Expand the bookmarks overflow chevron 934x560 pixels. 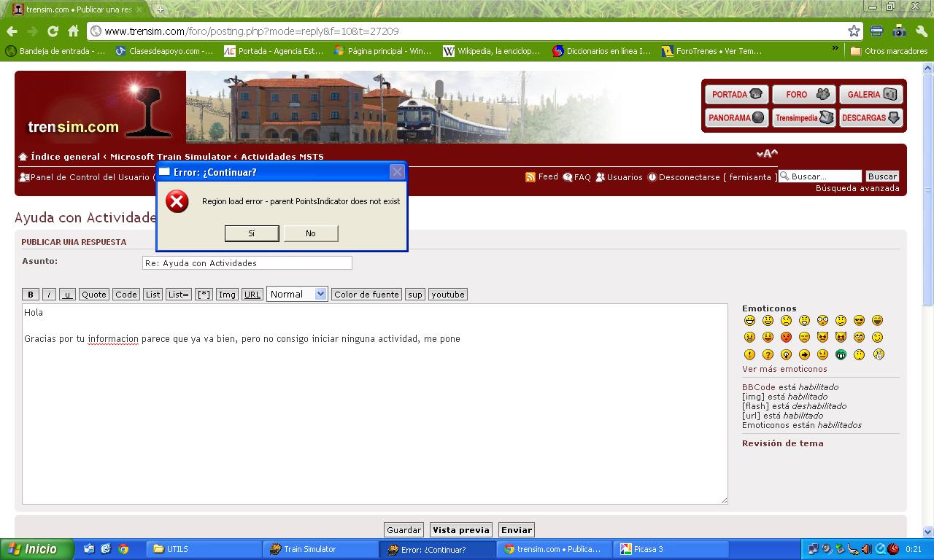[835, 49]
